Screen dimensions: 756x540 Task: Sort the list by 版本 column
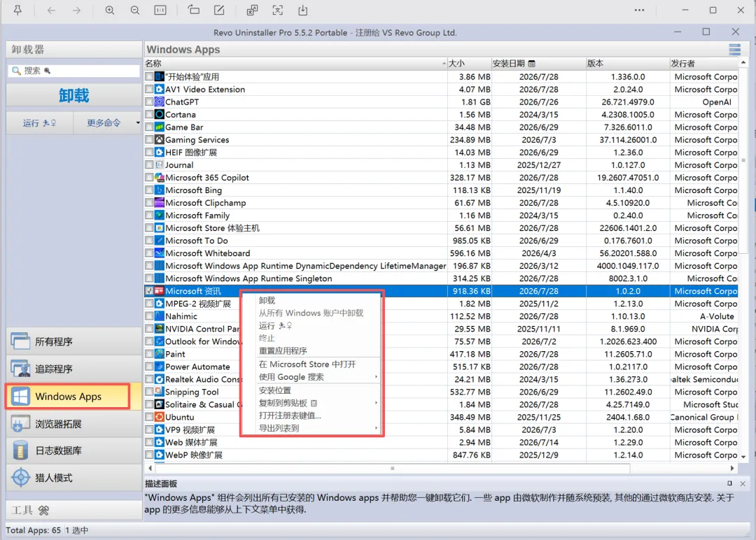coord(627,64)
